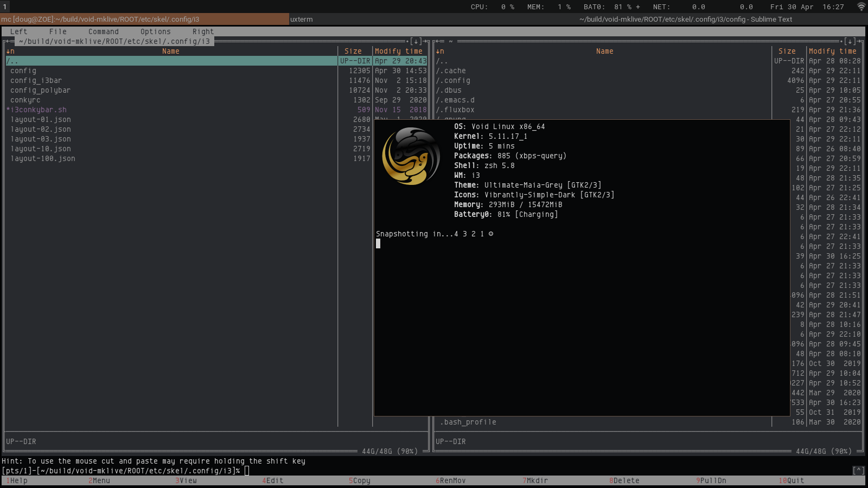Open the Right menu

[x=203, y=31]
